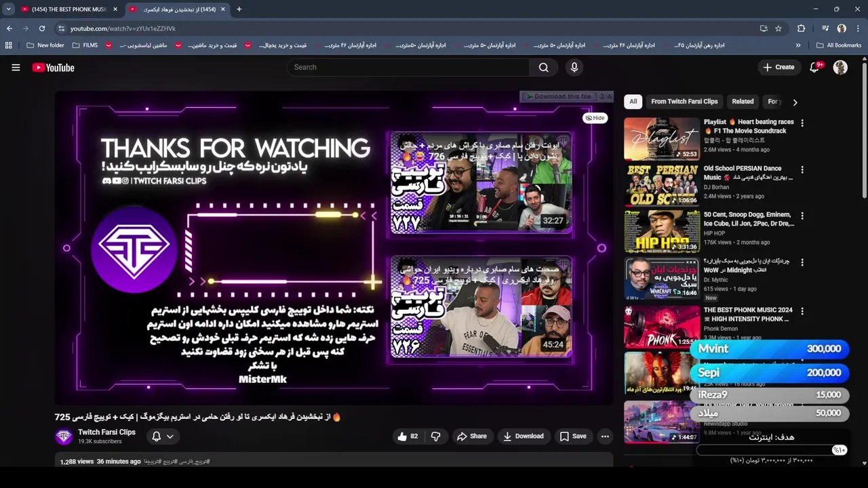
Task: Play the end-screen video with 45:24 duration
Action: pos(481,308)
